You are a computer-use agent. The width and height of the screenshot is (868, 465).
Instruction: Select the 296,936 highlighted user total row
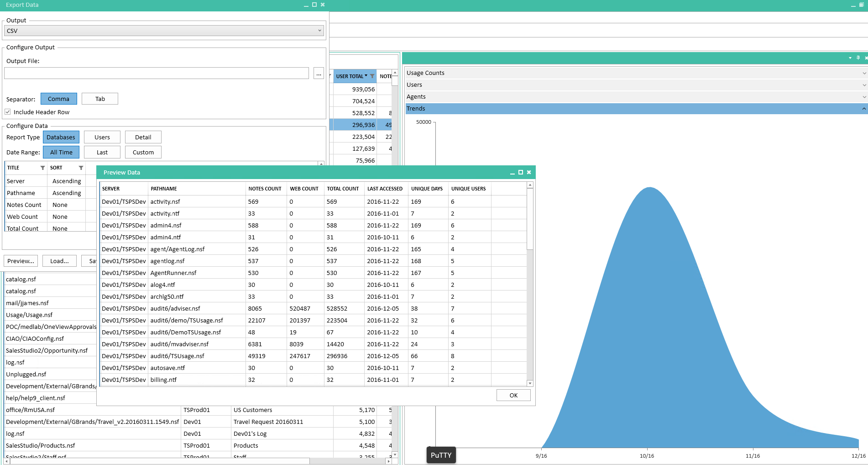pos(361,125)
